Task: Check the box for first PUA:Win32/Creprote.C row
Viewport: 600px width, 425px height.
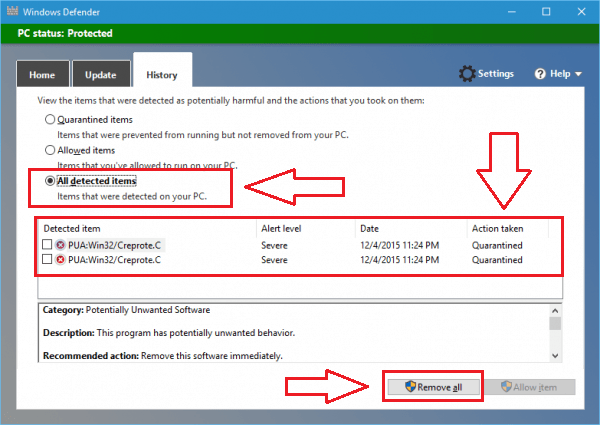Action: (x=47, y=244)
